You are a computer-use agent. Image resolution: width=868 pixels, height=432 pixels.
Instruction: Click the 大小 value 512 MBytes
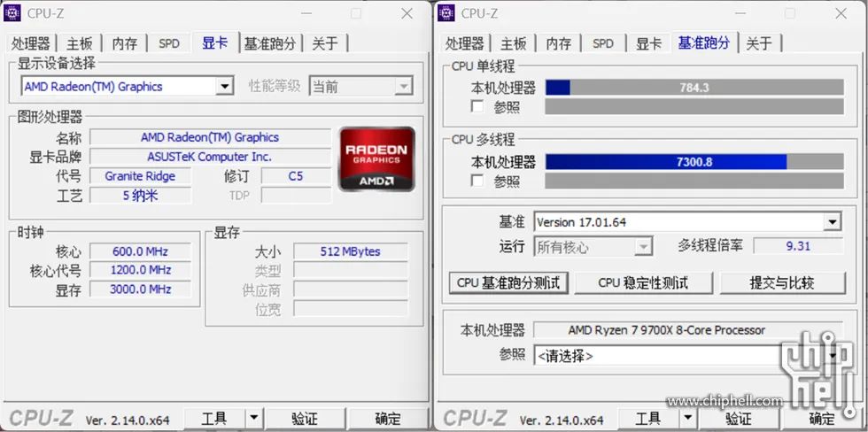[351, 251]
